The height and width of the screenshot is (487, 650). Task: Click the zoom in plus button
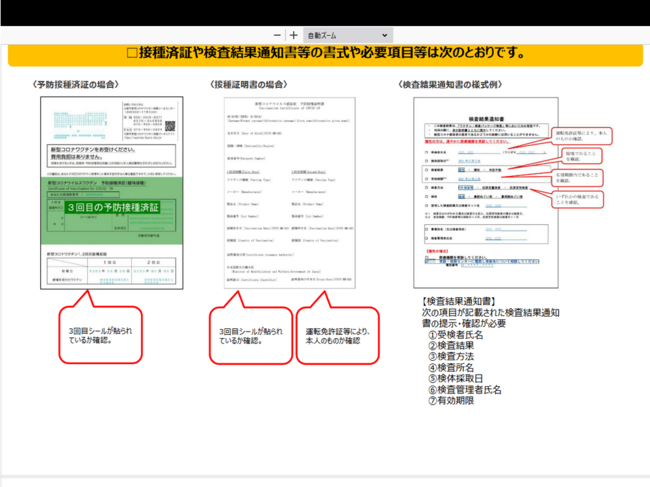(x=293, y=34)
